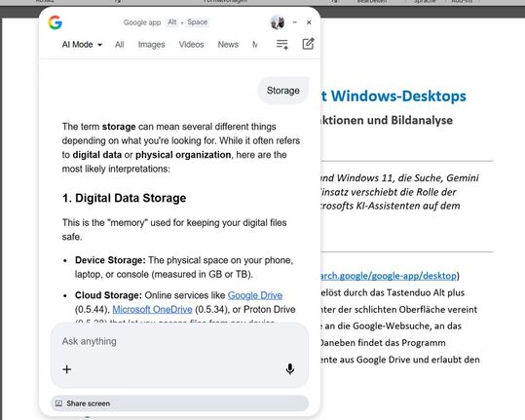Click the 'Space' shortcut key label

[197, 22]
